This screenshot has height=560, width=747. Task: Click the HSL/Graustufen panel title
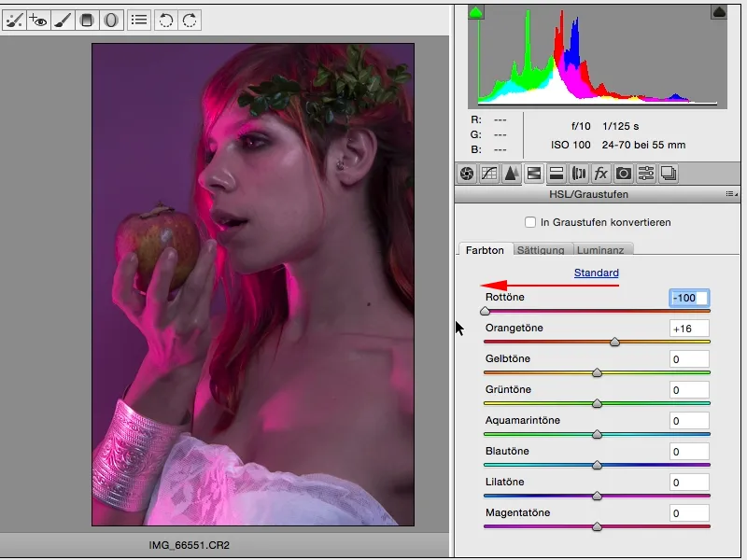coord(588,194)
